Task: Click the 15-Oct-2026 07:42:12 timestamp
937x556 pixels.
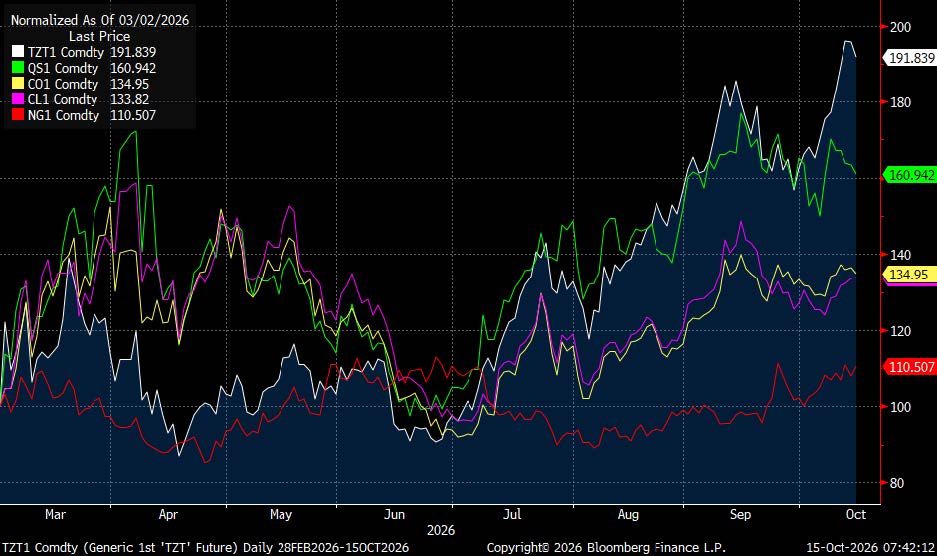Action: click(x=870, y=548)
